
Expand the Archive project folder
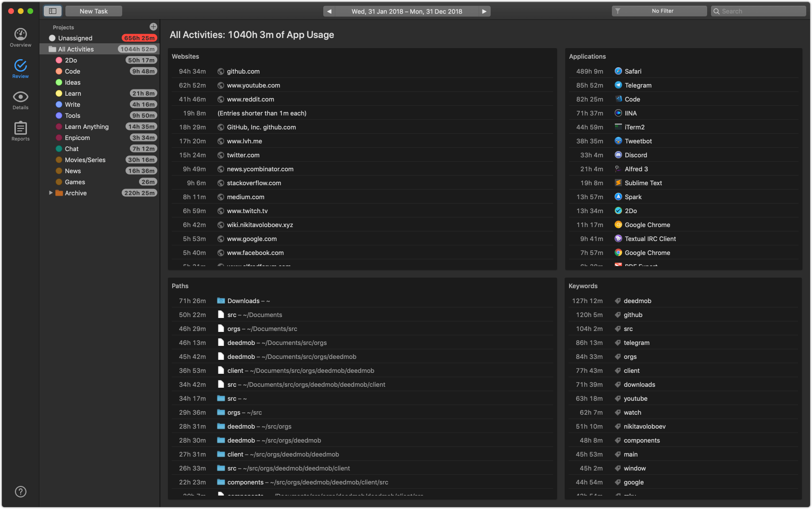(x=51, y=193)
